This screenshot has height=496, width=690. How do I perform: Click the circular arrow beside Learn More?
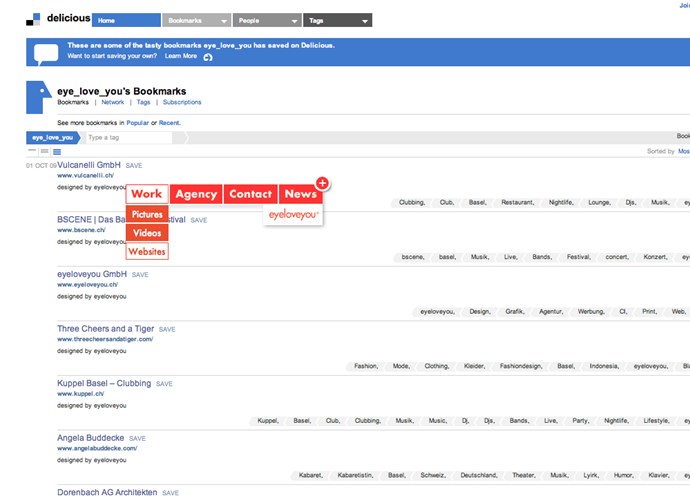pyautogui.click(x=208, y=57)
